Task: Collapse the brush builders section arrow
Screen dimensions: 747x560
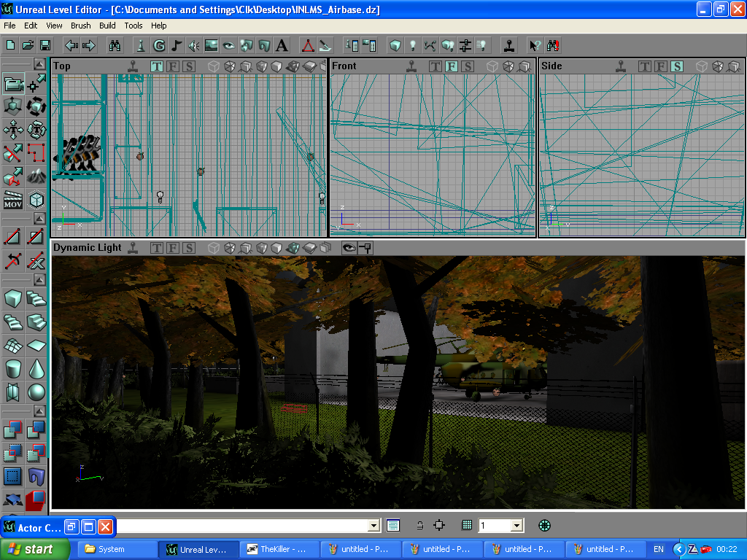Action: pos(39,280)
